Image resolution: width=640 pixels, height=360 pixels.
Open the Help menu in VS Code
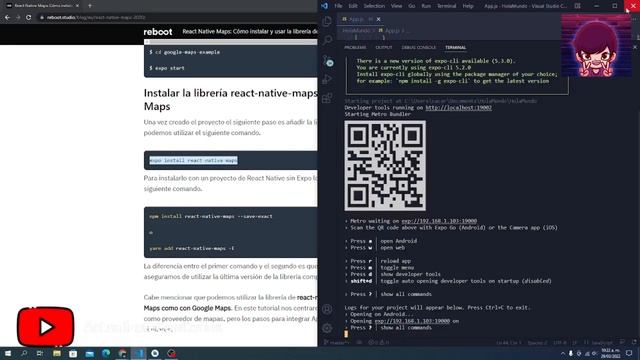[x=468, y=6]
